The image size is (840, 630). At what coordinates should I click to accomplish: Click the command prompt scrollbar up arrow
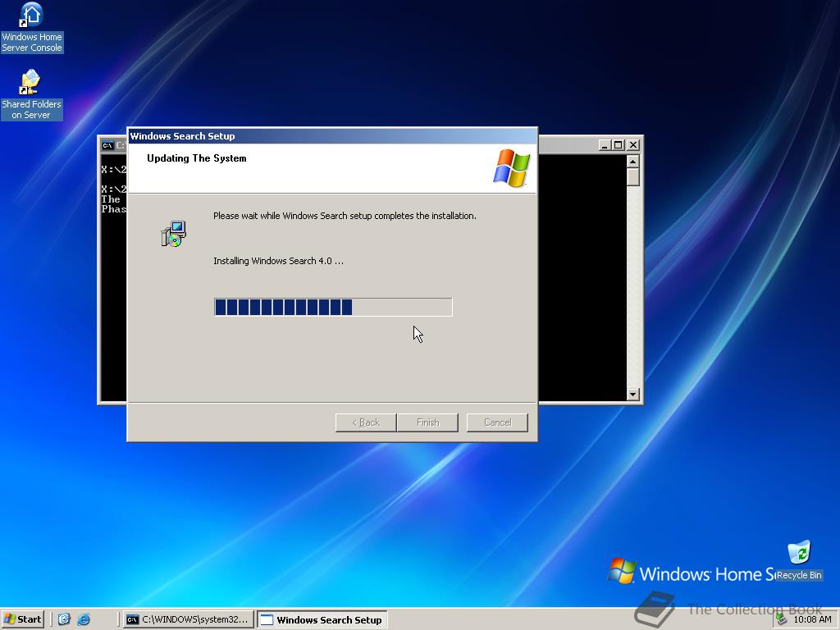(x=632, y=162)
